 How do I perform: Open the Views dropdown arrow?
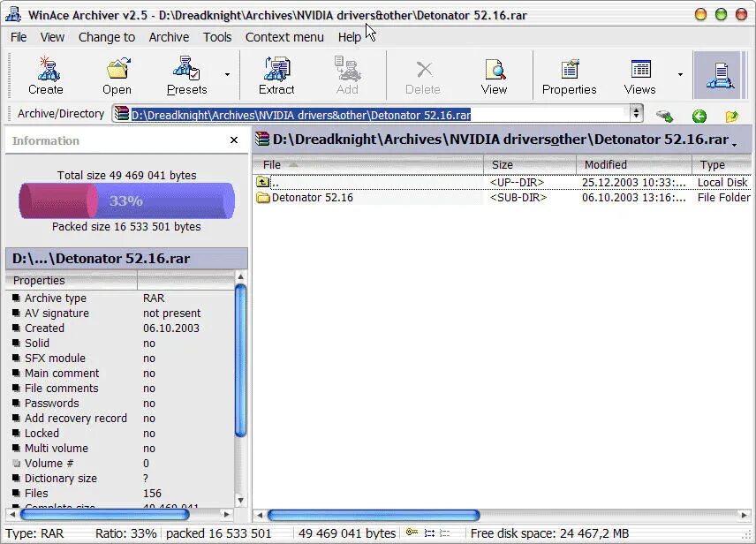click(x=680, y=75)
